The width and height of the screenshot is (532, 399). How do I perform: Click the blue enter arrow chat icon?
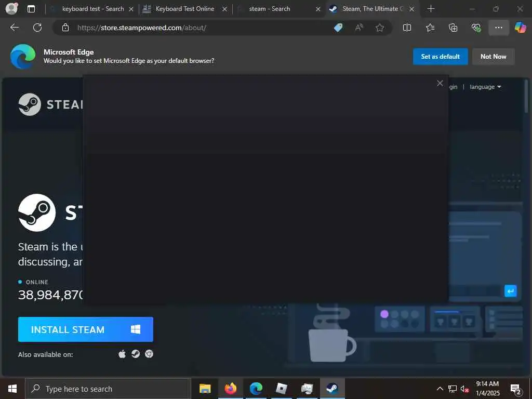pyautogui.click(x=510, y=291)
